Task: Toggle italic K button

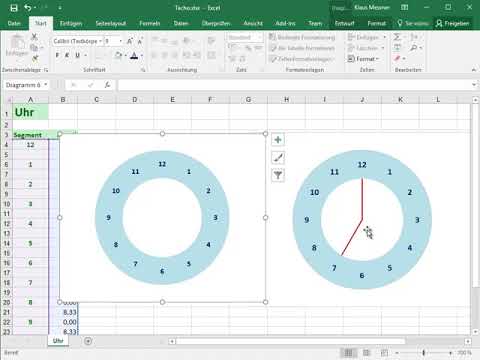Action: [67, 55]
